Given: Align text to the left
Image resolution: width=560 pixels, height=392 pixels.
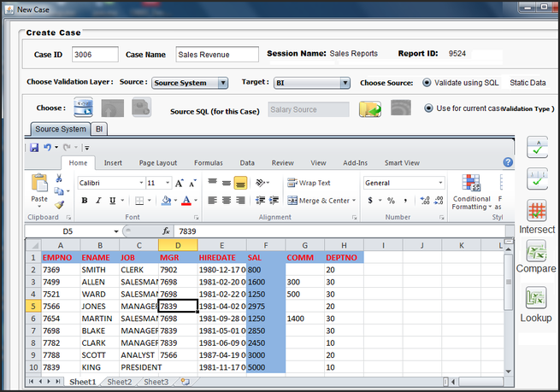Looking at the screenshot, I should click(x=212, y=201).
